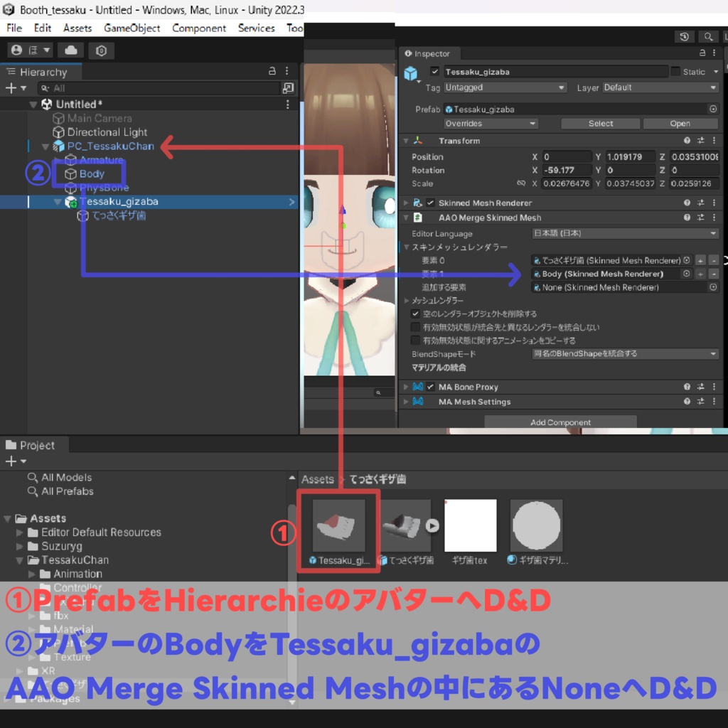Check 有効無効状態に関するアニメーションをコピーする option

pos(415,341)
